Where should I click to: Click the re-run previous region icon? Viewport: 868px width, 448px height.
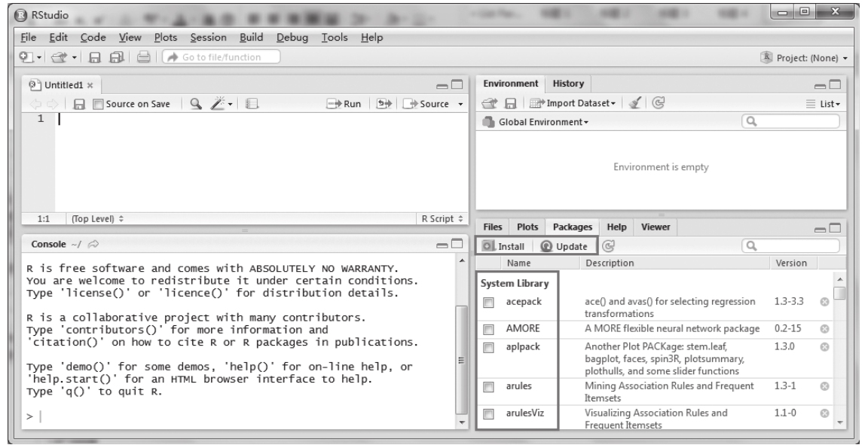(384, 103)
